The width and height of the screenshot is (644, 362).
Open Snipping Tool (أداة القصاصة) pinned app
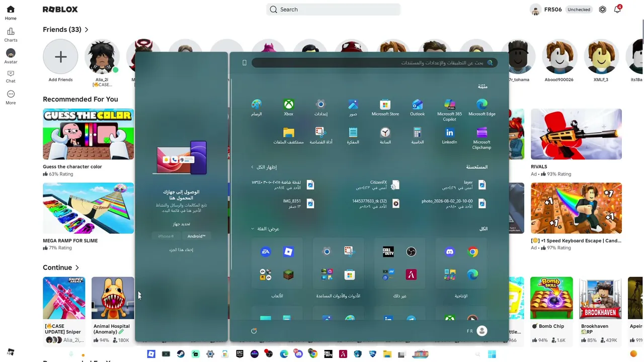click(x=320, y=136)
